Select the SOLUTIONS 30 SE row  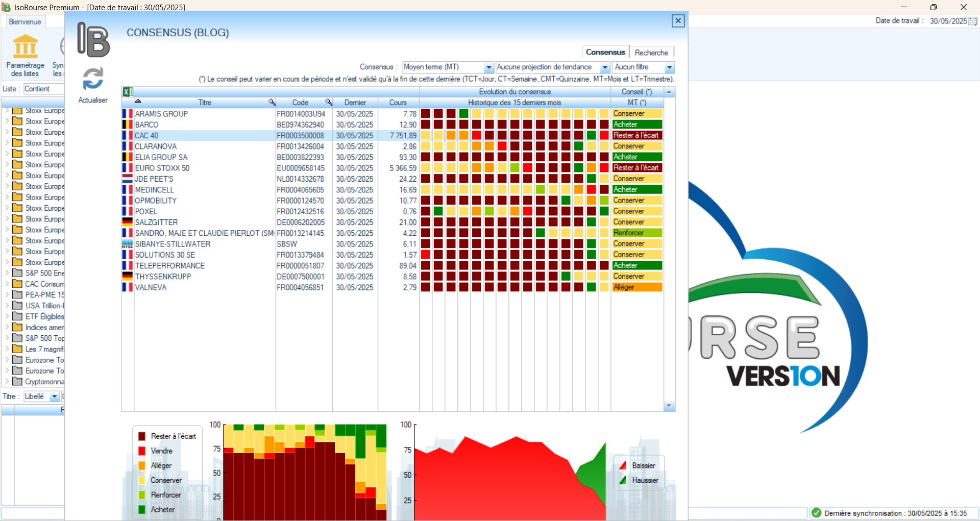point(392,255)
